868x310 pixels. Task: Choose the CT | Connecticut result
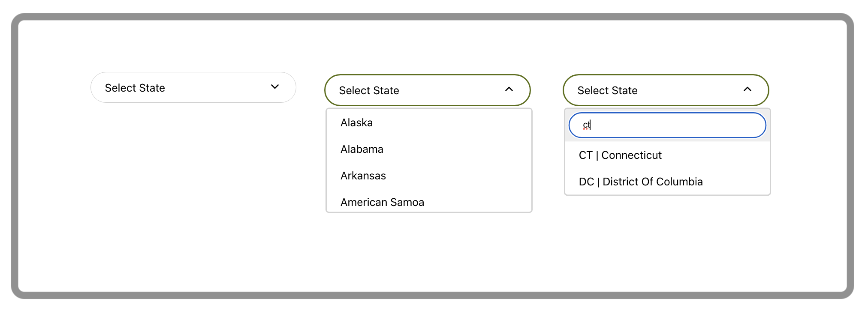point(620,155)
